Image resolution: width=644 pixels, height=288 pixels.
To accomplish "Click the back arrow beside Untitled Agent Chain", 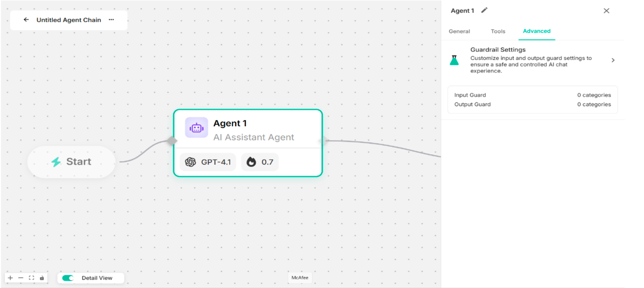I will coord(26,20).
